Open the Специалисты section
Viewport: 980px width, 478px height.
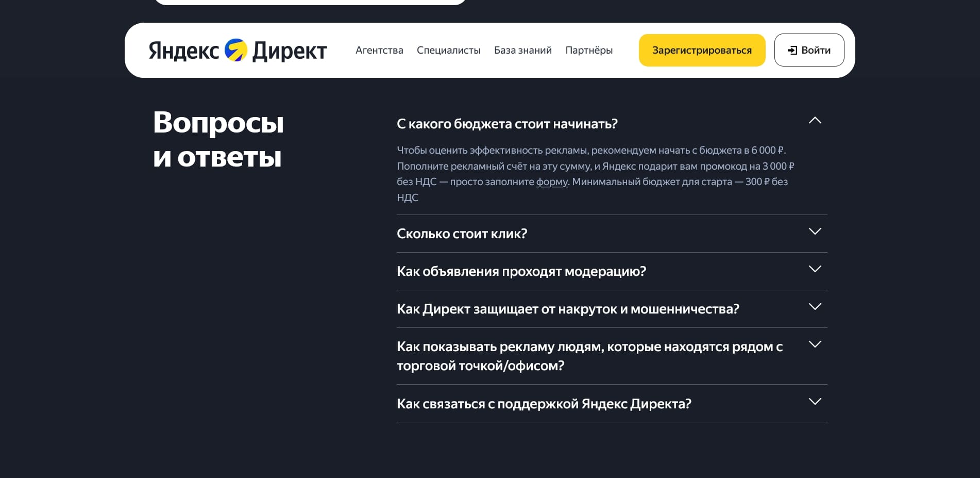(x=449, y=50)
